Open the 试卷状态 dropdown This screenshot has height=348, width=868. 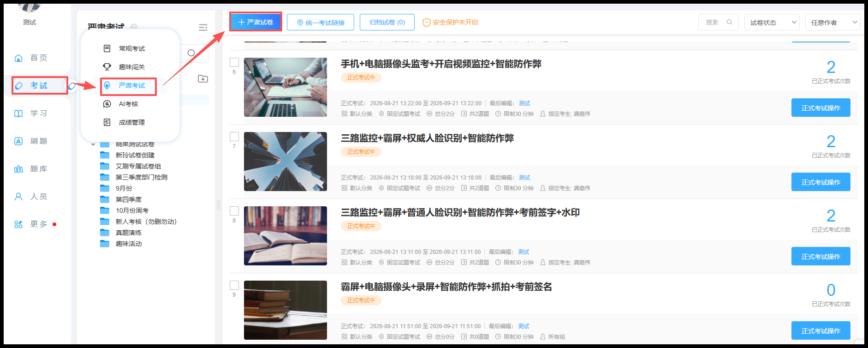click(772, 22)
